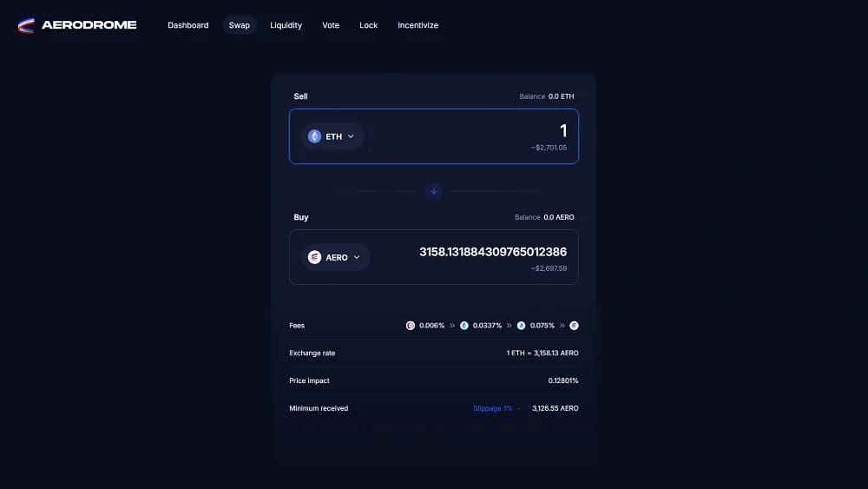Click the Aerodrome logo icon

26,25
